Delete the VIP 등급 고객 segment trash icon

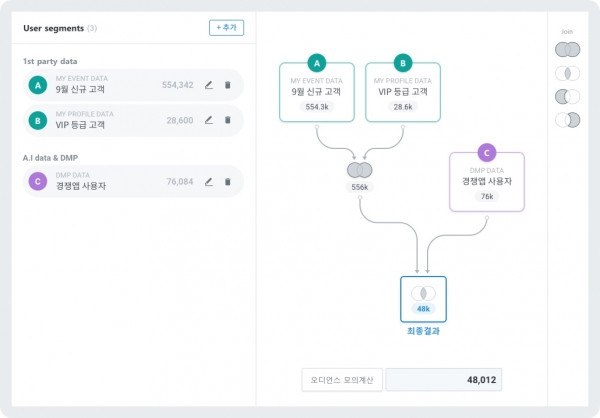pyautogui.click(x=228, y=120)
